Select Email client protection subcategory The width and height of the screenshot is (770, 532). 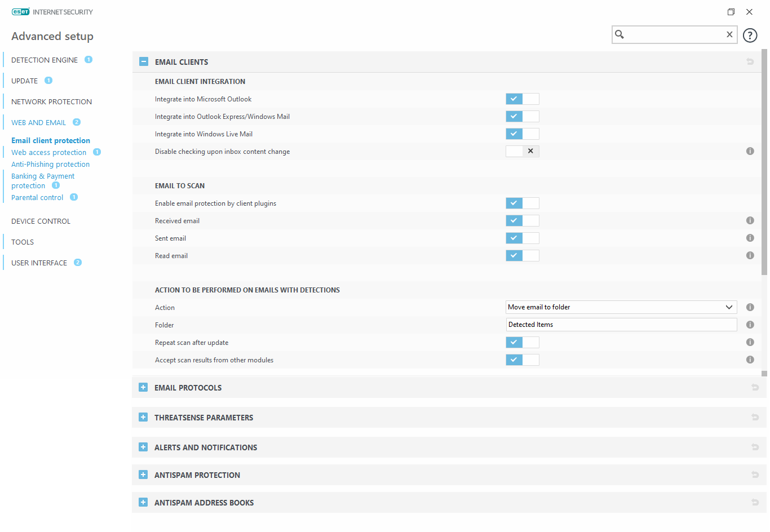point(51,140)
